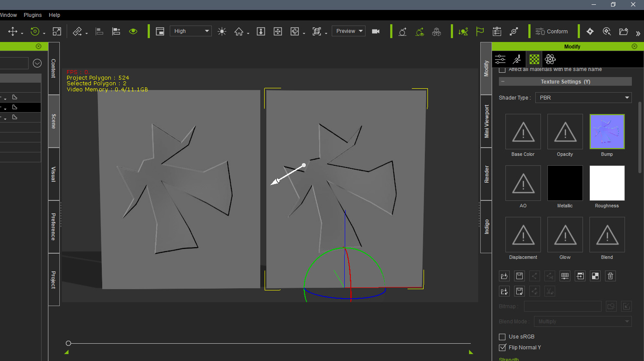Select the Modify parameters sliders tab icon
The height and width of the screenshot is (361, 644).
tap(500, 59)
